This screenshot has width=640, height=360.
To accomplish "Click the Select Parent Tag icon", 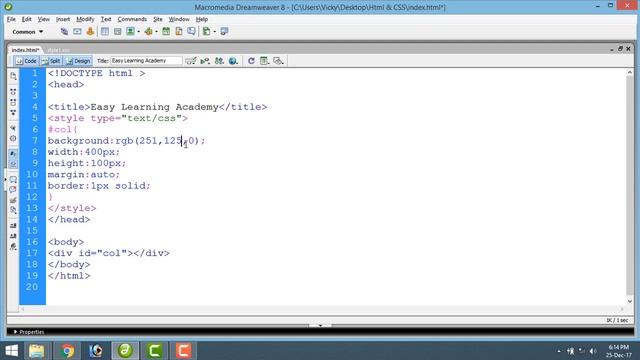I will [x=13, y=128].
